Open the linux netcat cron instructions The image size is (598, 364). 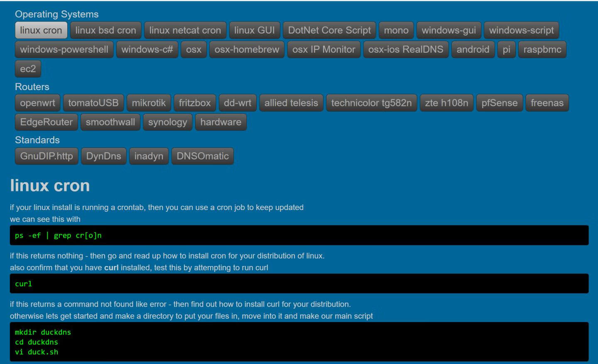tap(185, 30)
